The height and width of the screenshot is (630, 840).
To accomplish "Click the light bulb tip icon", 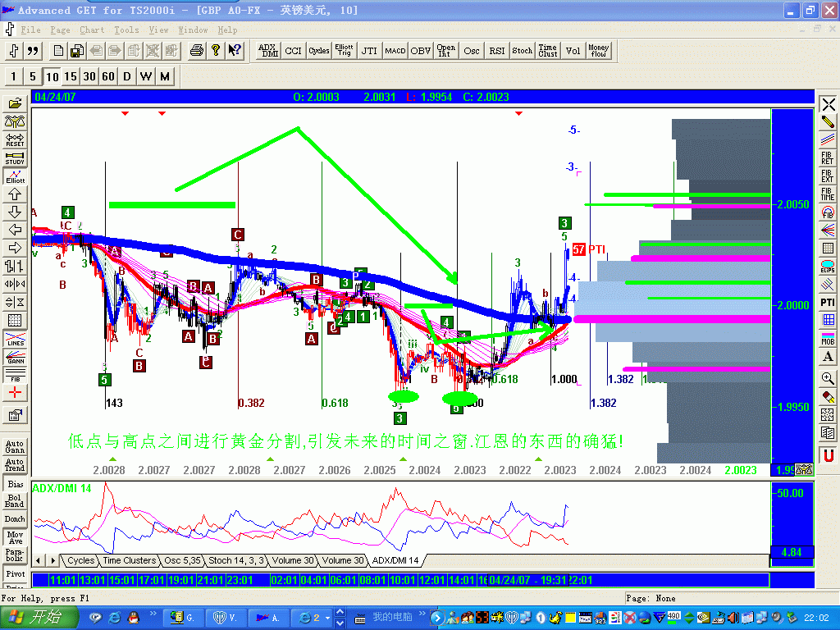I will click(216, 51).
